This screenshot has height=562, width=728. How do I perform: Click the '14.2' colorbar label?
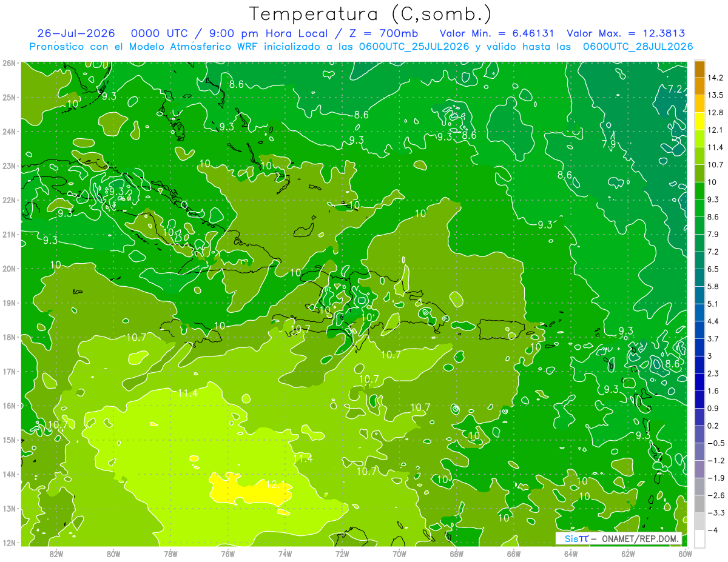[x=716, y=78]
